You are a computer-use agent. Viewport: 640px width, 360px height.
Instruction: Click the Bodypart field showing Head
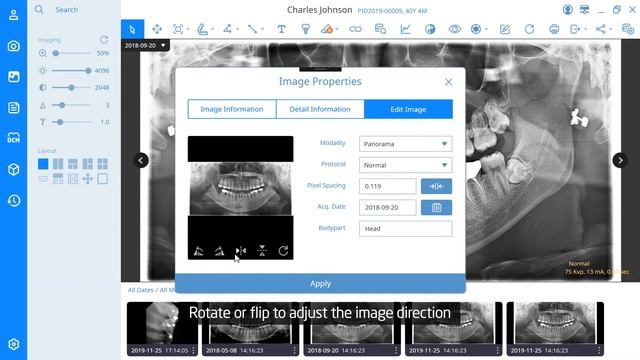pyautogui.click(x=405, y=229)
